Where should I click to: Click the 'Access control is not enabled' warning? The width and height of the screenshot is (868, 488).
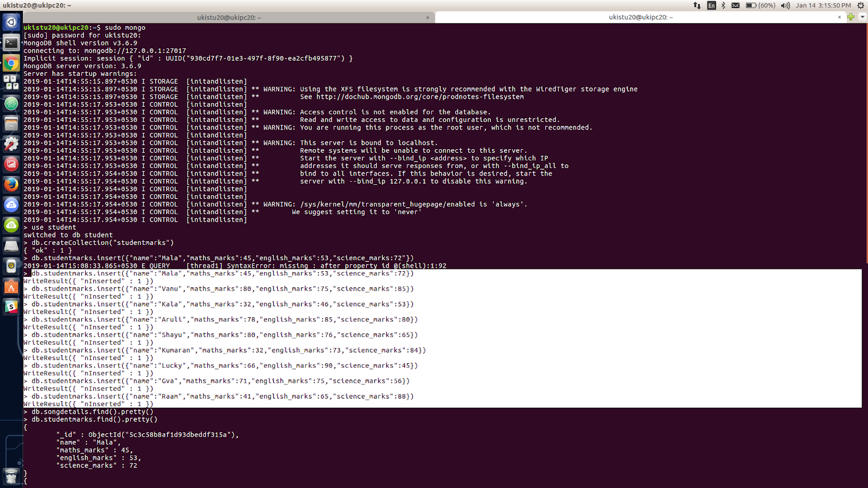point(376,112)
